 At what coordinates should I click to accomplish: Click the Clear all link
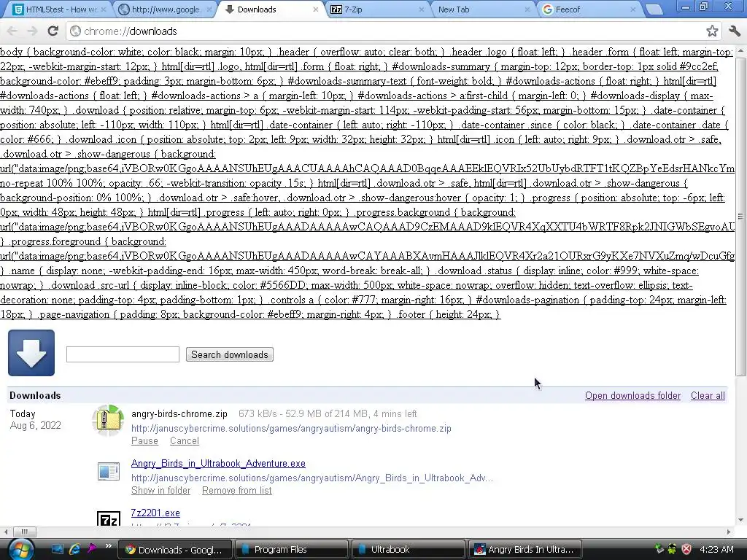tap(708, 396)
